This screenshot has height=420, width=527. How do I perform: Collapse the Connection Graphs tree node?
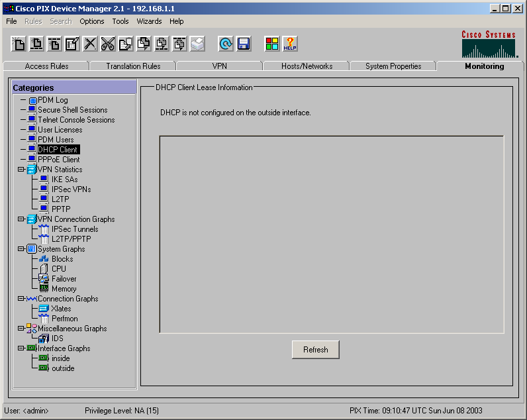tap(21, 298)
